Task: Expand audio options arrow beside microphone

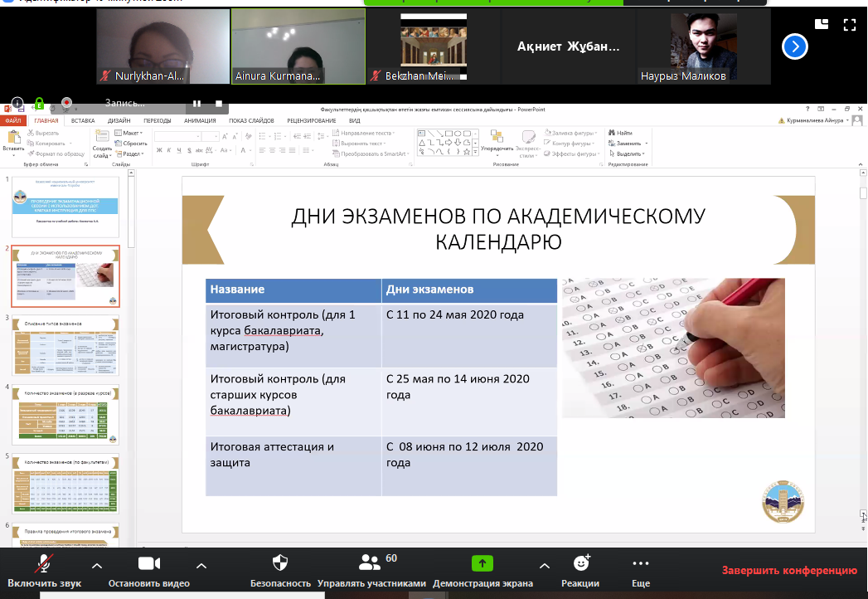Action: pyautogui.click(x=96, y=566)
